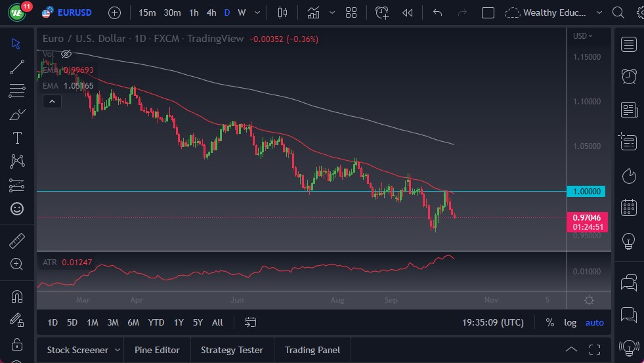Expand the timeframe interval dropdown arrow
Viewport: 644px width, 363px height.
257,12
